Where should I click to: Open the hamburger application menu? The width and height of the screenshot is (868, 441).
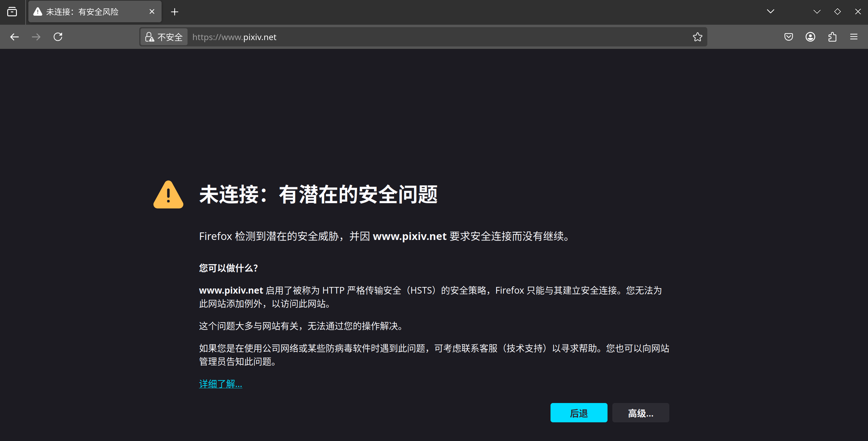[x=854, y=37]
